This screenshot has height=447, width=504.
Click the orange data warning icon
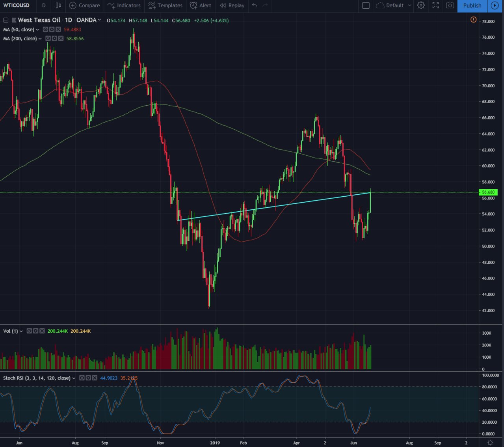473,20
